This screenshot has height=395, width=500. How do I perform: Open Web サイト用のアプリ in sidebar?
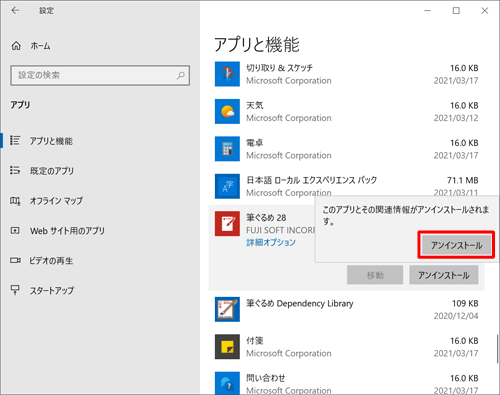[x=67, y=231]
